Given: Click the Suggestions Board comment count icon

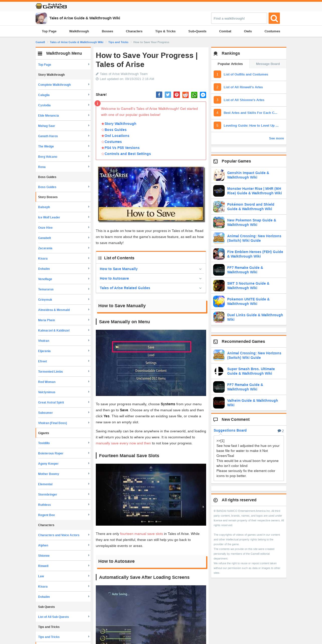Looking at the screenshot, I should tap(279, 431).
